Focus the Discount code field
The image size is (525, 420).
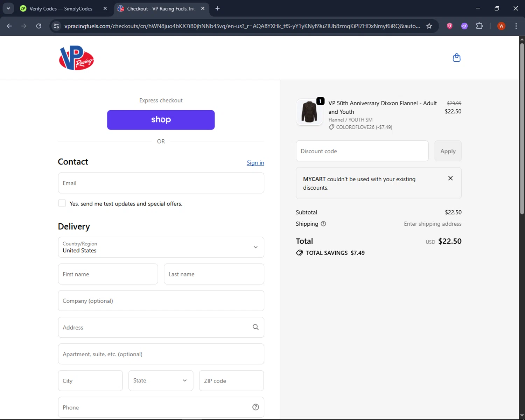pyautogui.click(x=362, y=151)
